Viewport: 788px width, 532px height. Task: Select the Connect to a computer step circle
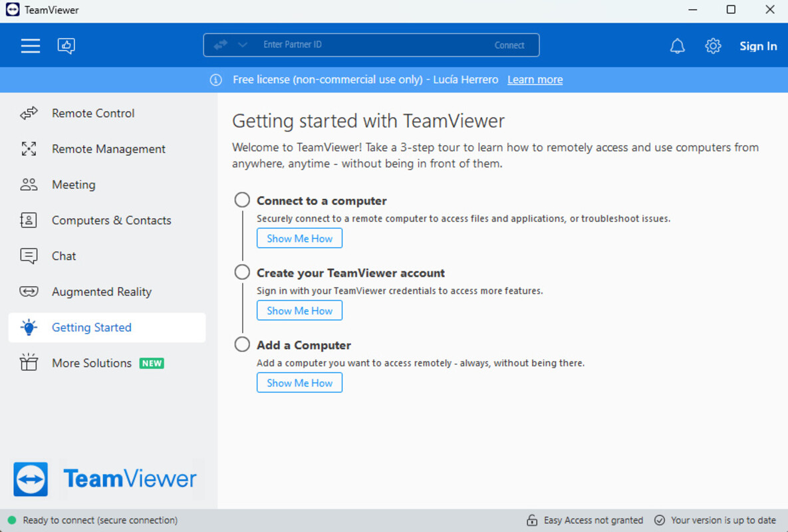point(242,200)
